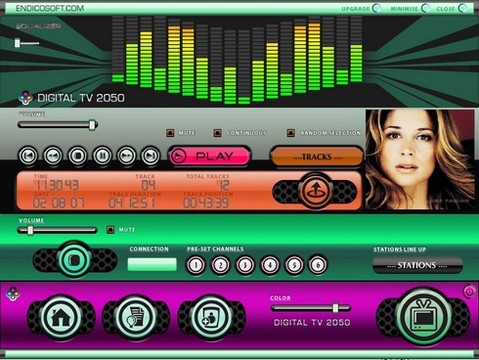
Task: Click the home icon button
Action: tap(61, 317)
